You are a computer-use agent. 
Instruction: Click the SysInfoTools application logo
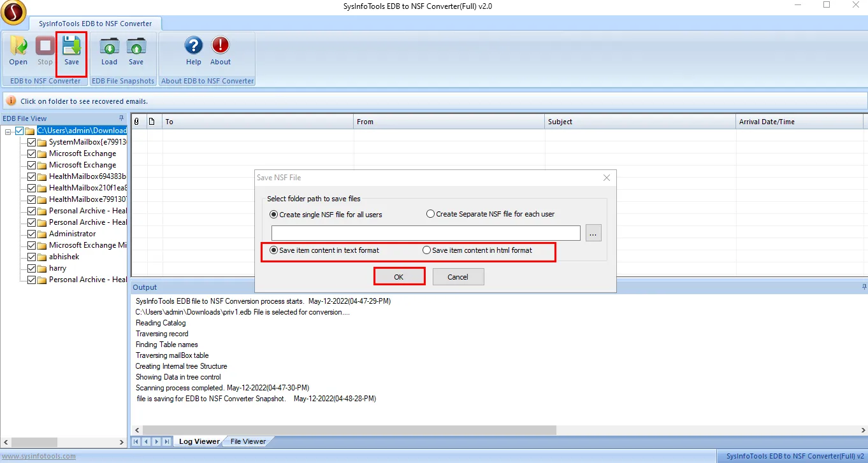[13, 11]
